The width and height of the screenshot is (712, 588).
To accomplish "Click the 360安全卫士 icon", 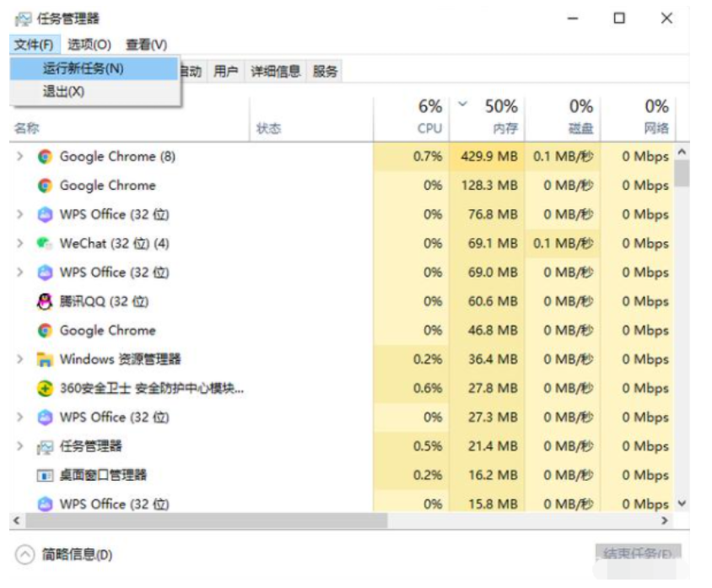I will [x=45, y=389].
